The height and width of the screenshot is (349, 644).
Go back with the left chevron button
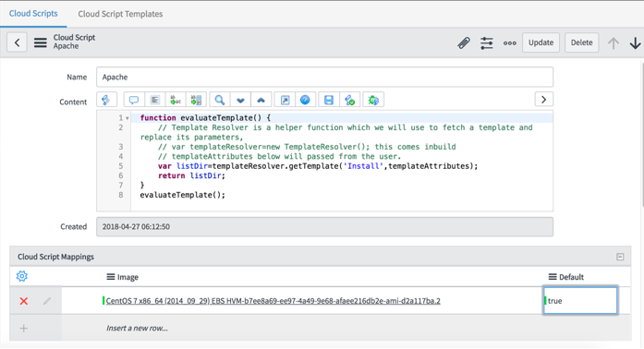[x=17, y=42]
